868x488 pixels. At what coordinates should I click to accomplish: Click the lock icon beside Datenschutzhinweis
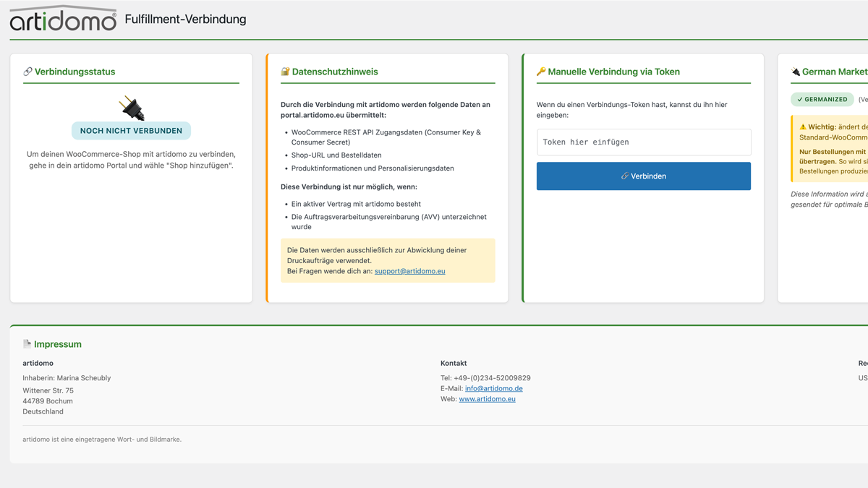coord(285,72)
